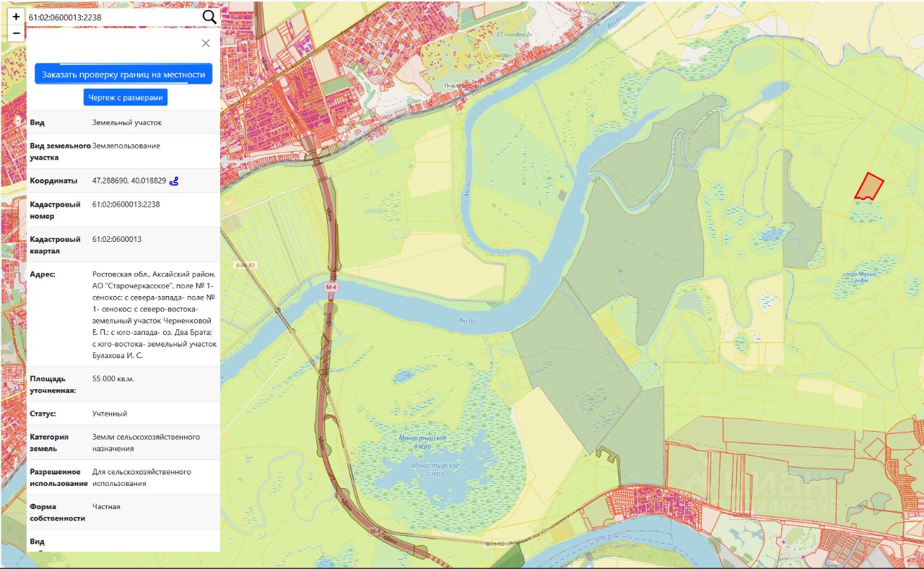
Task: Click the value «Земельный участок»
Action: click(x=127, y=123)
